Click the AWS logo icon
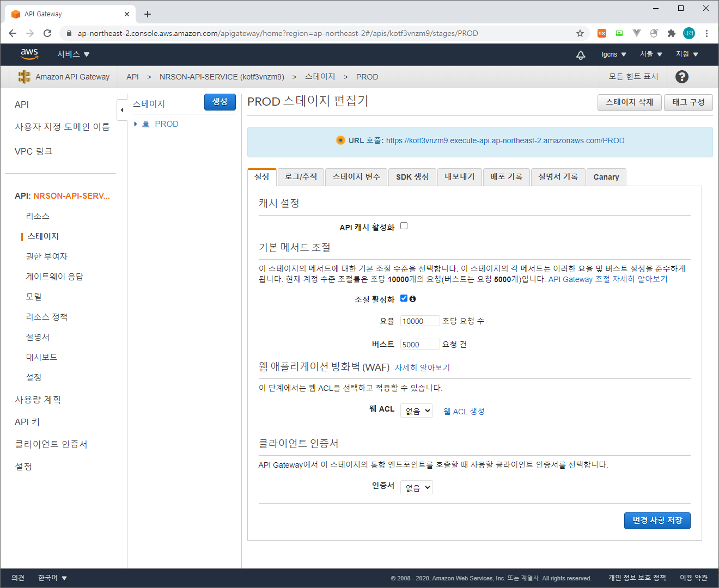Screen dimensions: 719x588 tap(29, 54)
